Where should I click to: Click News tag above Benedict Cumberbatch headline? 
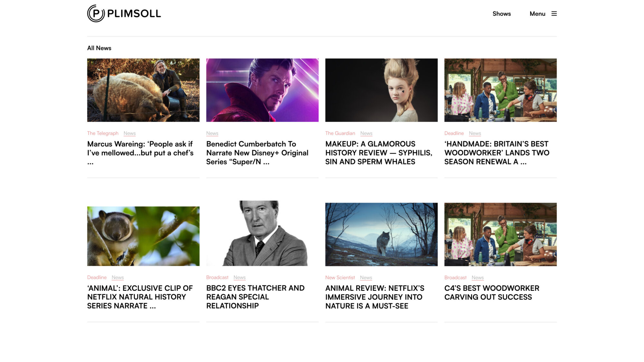pos(212,133)
